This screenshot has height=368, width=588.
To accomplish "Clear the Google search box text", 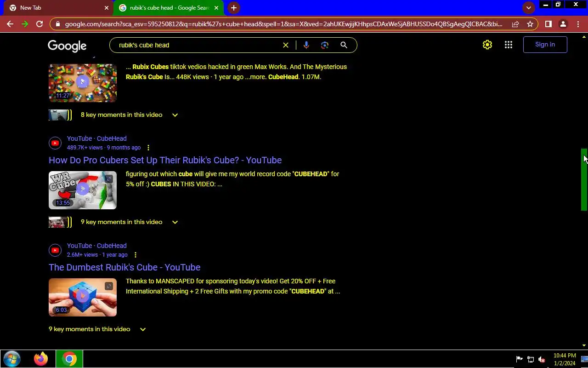I will point(285,45).
